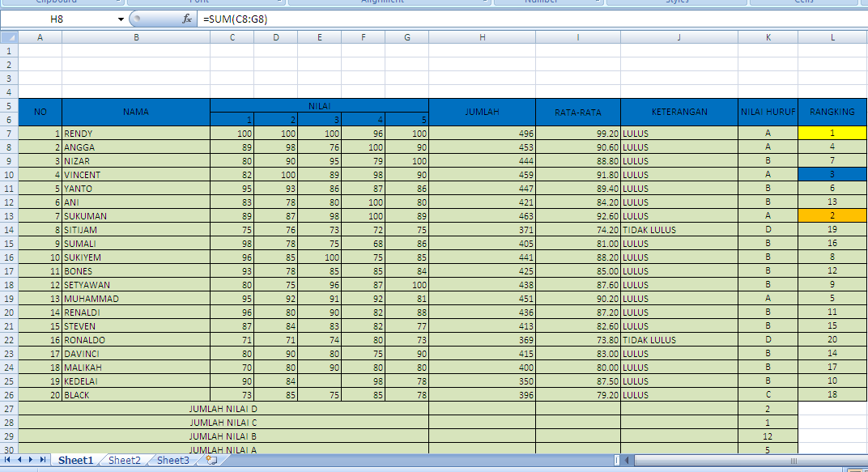Select the JUMLAH NILAI C label

pos(223,423)
